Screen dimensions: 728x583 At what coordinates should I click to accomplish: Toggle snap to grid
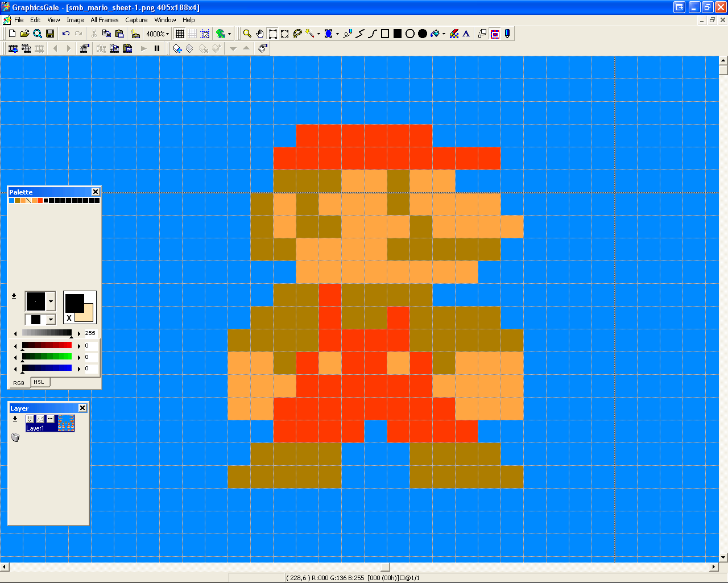pyautogui.click(x=205, y=34)
